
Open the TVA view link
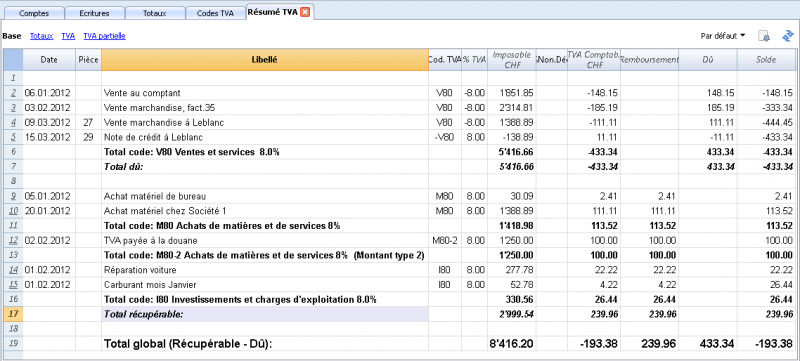click(68, 36)
